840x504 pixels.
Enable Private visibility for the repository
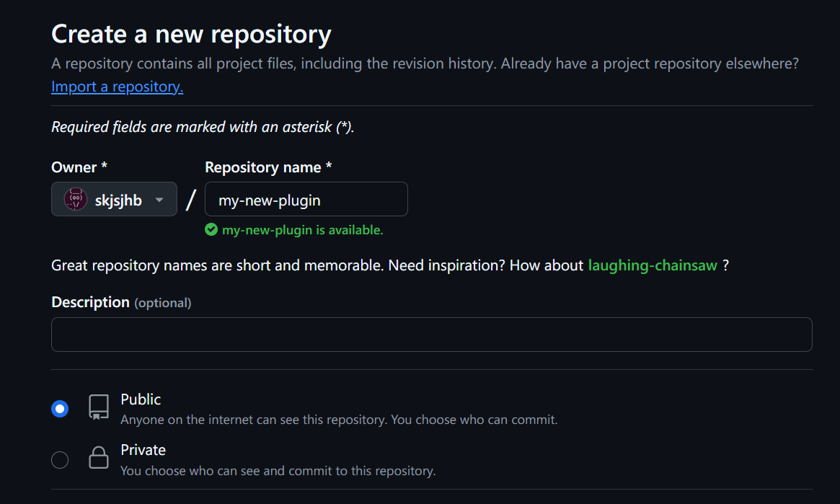click(60, 459)
